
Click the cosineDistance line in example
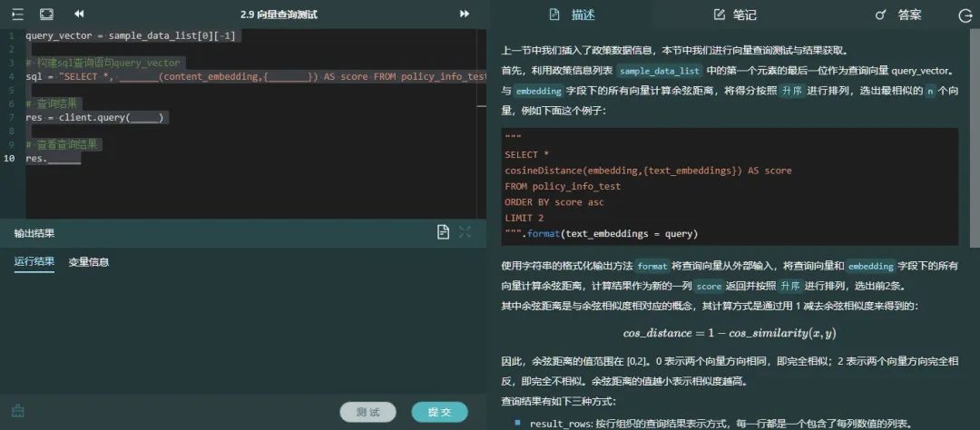(x=648, y=171)
